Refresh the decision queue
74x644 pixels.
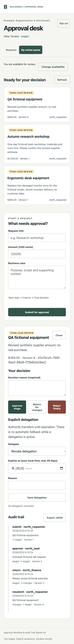[62, 80]
